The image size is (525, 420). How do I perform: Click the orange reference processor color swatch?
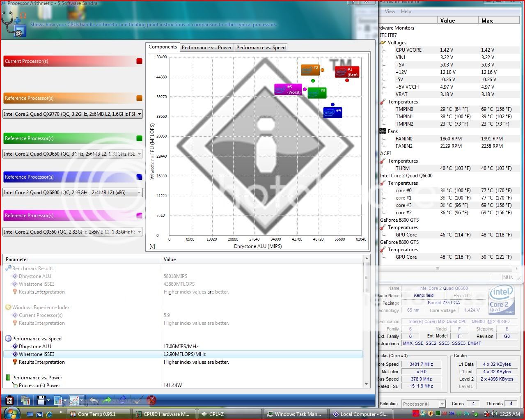[139, 98]
